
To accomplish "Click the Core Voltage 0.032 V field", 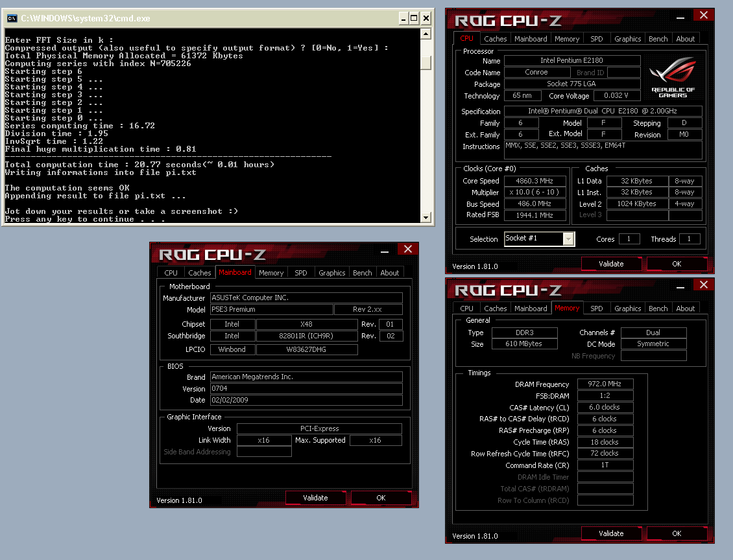I will pos(617,95).
